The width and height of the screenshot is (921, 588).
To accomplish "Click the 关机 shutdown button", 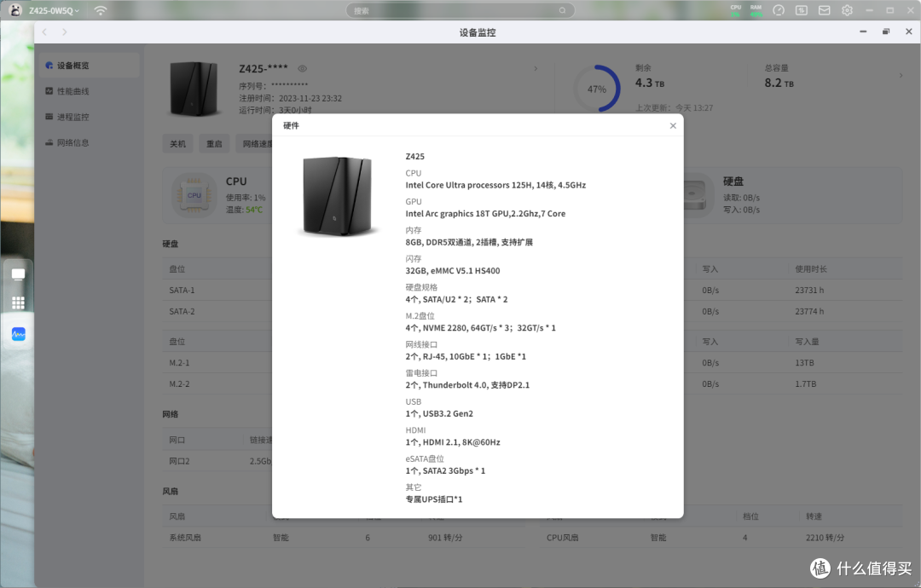I will click(178, 144).
